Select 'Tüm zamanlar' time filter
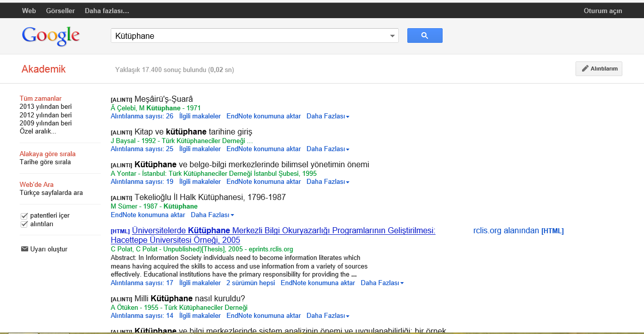 (x=41, y=99)
